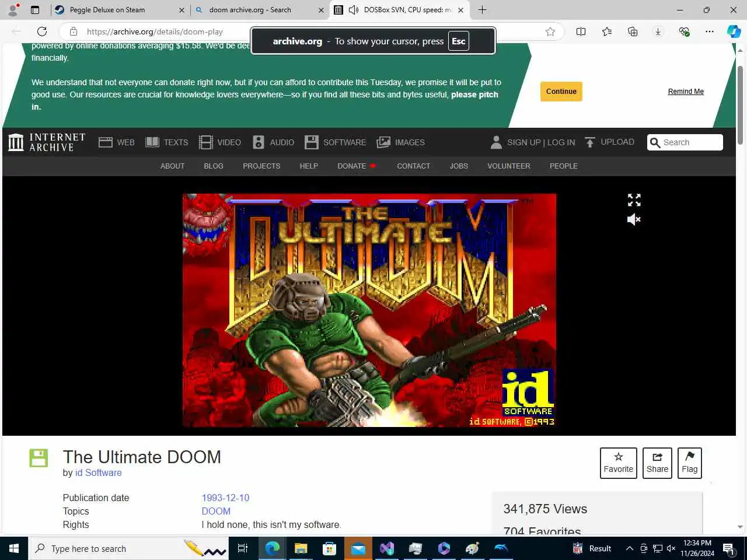747x560 pixels.
Task: Open the PEOPLE menu item
Action: click(563, 166)
